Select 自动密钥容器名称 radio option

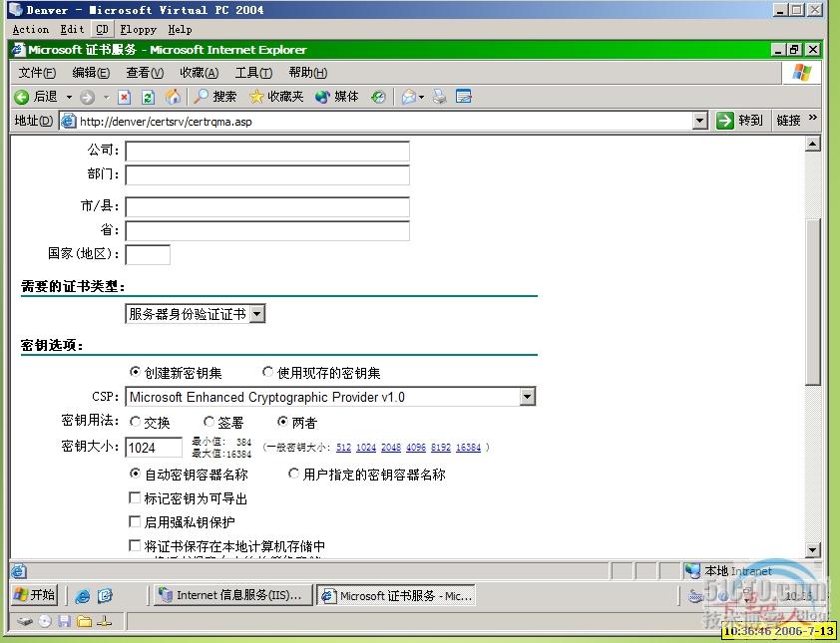pos(135,474)
